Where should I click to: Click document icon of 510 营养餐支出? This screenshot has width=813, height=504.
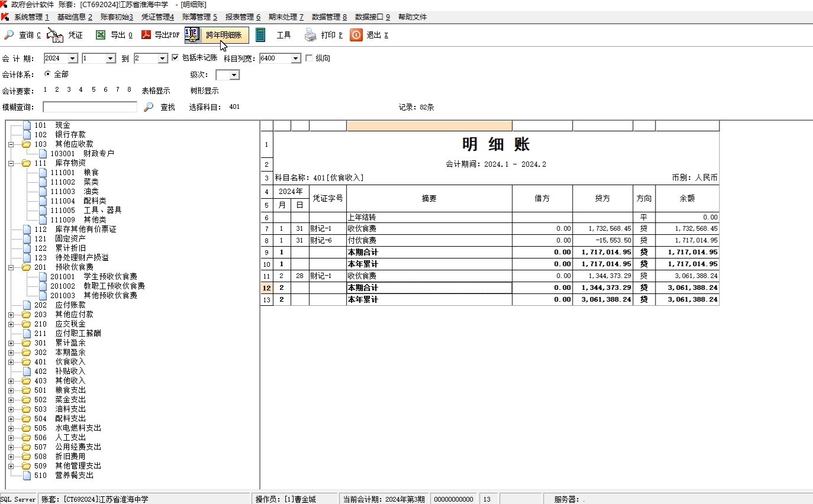(27, 476)
